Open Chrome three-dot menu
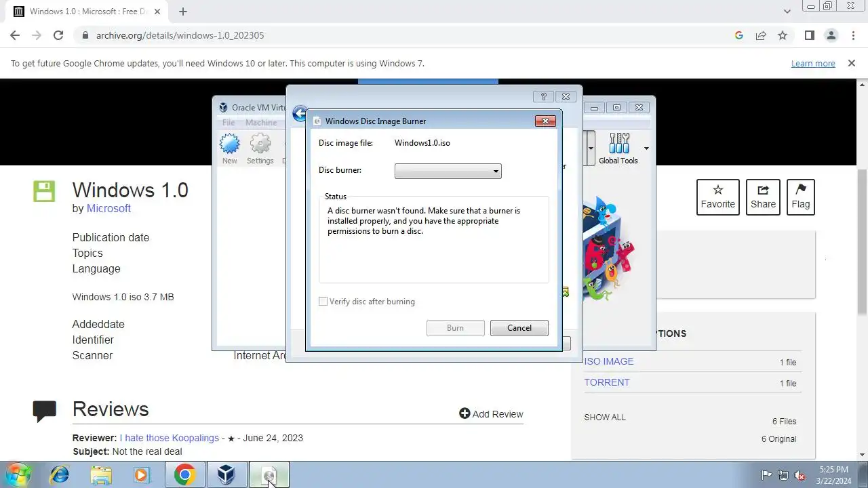Screen dimensions: 868x488 point(853,35)
